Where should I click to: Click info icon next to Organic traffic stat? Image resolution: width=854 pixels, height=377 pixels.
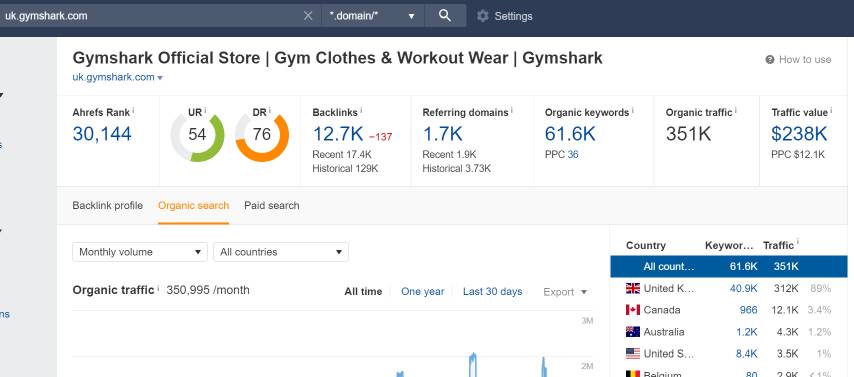pos(736,110)
